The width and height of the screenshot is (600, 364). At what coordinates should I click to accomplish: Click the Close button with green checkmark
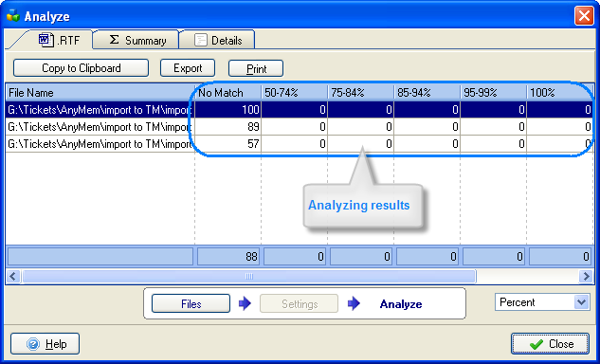550,344
